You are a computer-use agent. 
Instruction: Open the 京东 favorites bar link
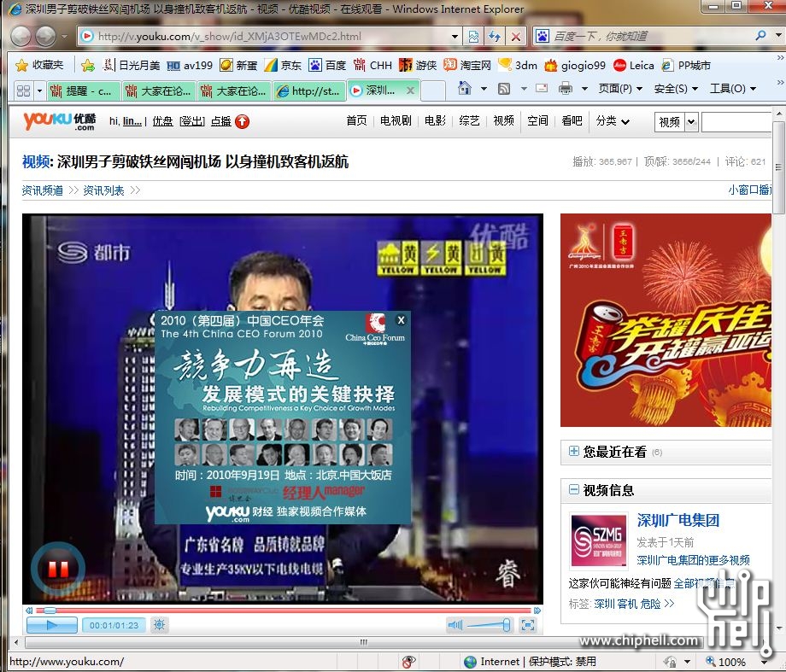tap(284, 65)
